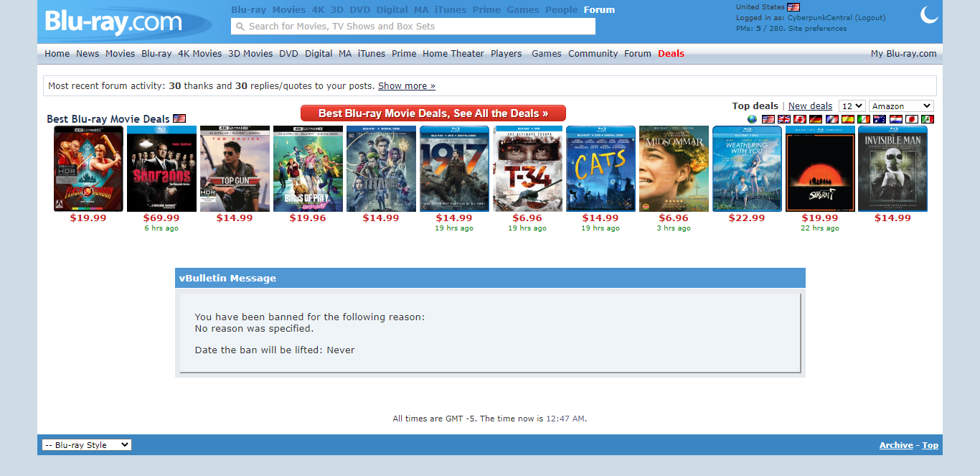Select the Mexico flag
Screen dimensions: 980x476
click(x=927, y=119)
